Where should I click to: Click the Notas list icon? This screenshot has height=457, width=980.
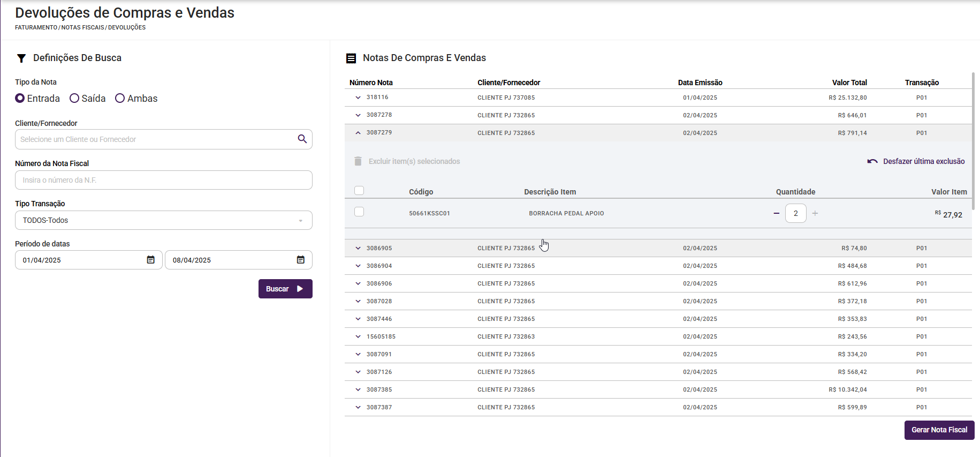pyautogui.click(x=351, y=58)
